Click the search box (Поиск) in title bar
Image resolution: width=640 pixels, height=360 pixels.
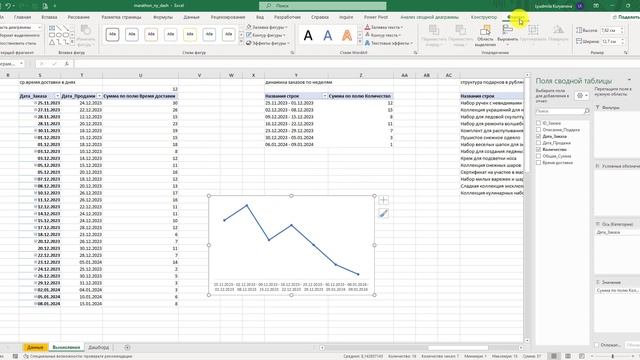pos(322,6)
